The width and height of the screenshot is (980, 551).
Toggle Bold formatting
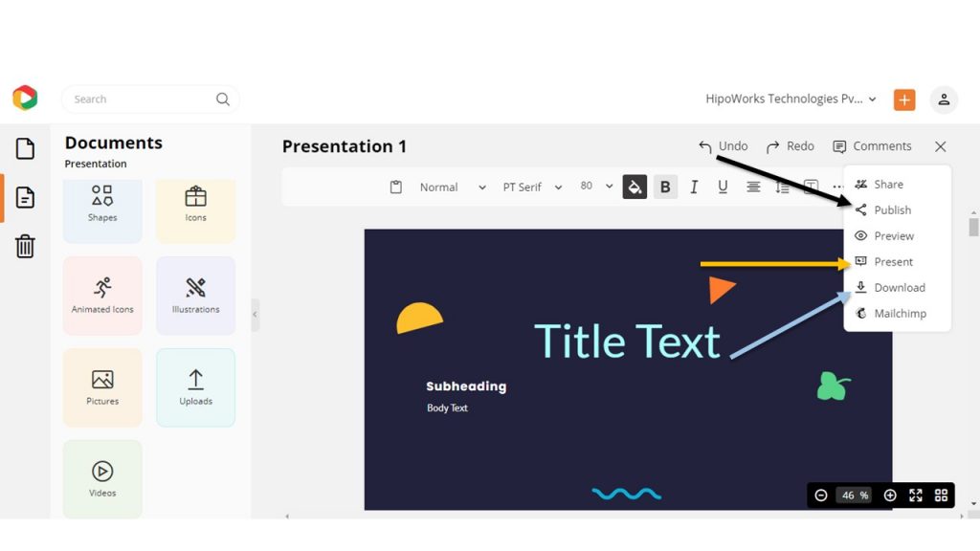point(665,187)
